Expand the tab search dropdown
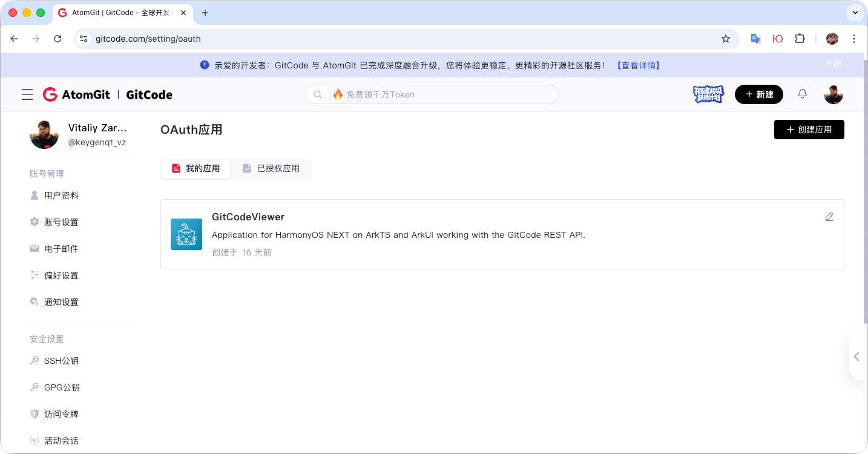868x454 pixels. click(855, 13)
